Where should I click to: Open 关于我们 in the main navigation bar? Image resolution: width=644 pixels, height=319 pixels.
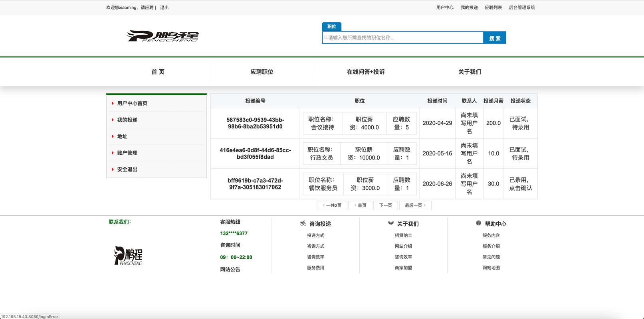click(x=470, y=72)
